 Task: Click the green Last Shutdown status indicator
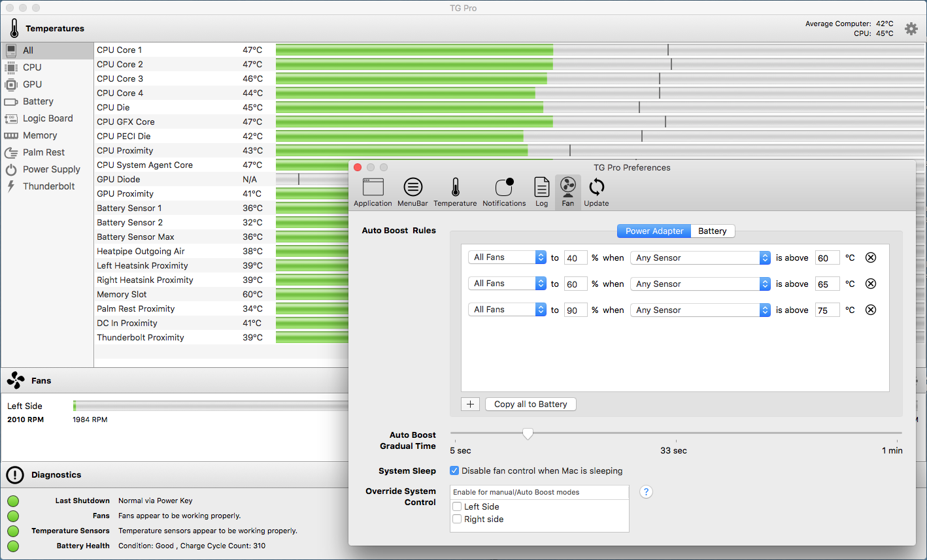pyautogui.click(x=13, y=501)
